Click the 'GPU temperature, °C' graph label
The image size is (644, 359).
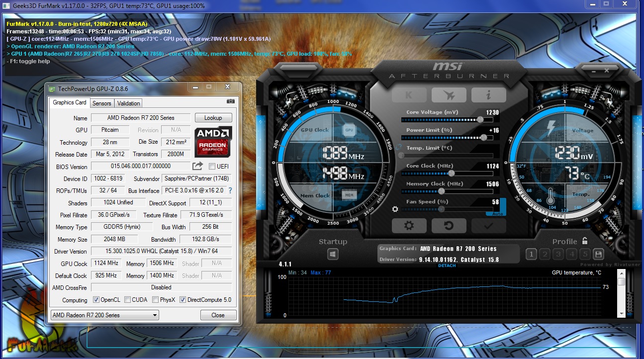click(576, 272)
